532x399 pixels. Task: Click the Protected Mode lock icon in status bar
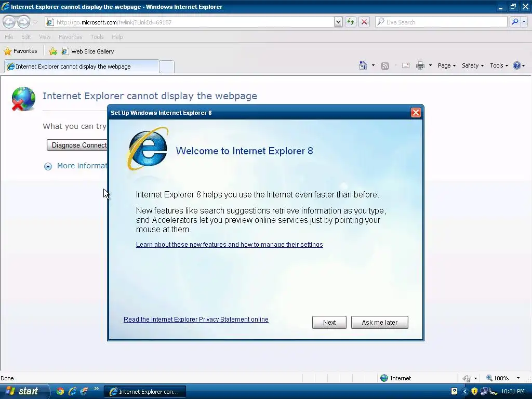[467, 378]
